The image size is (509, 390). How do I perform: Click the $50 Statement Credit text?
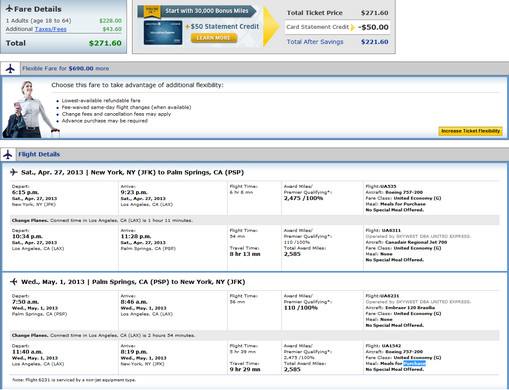(x=224, y=26)
